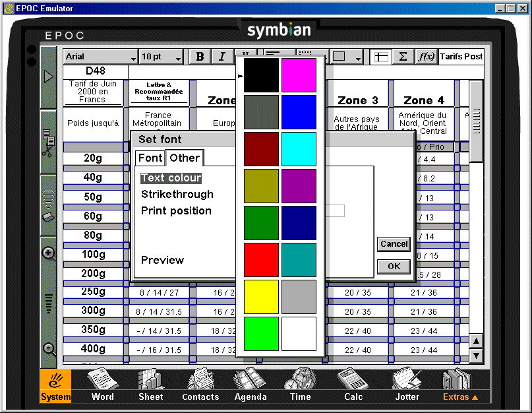532x413 pixels.
Task: Choose the bright blue colour swatch
Action: (x=299, y=112)
